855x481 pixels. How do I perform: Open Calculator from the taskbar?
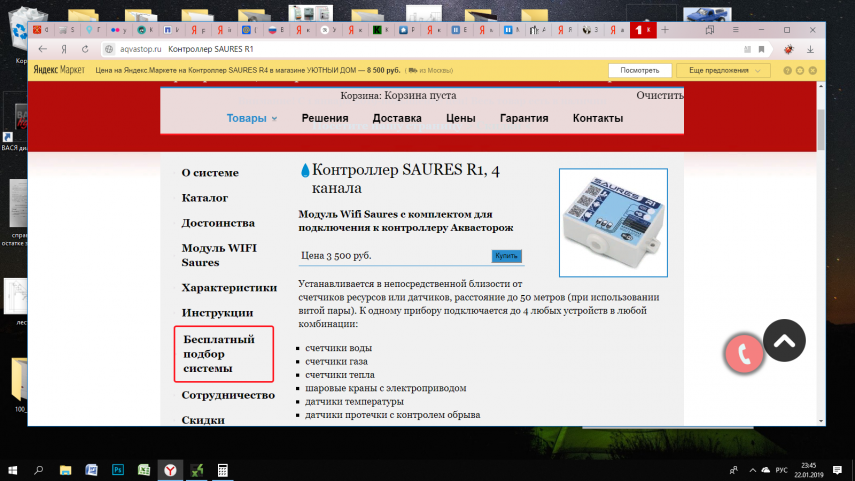[223, 469]
